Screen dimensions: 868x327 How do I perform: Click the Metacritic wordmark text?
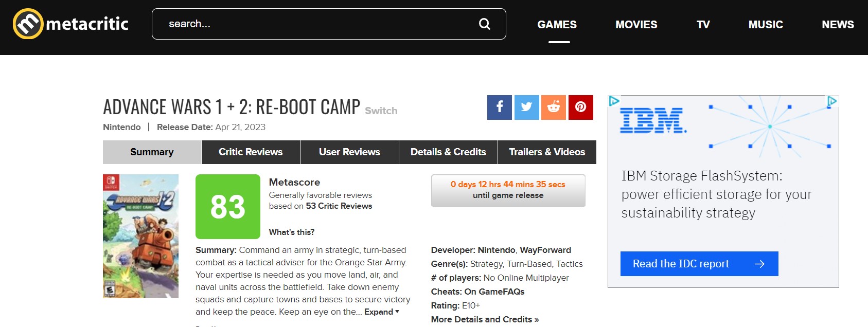[87, 24]
